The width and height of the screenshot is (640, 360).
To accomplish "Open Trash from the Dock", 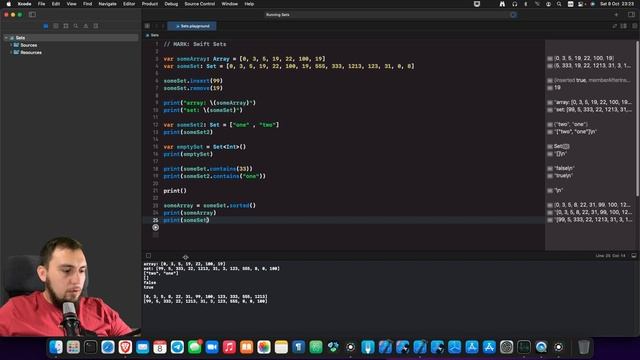I will (x=584, y=347).
